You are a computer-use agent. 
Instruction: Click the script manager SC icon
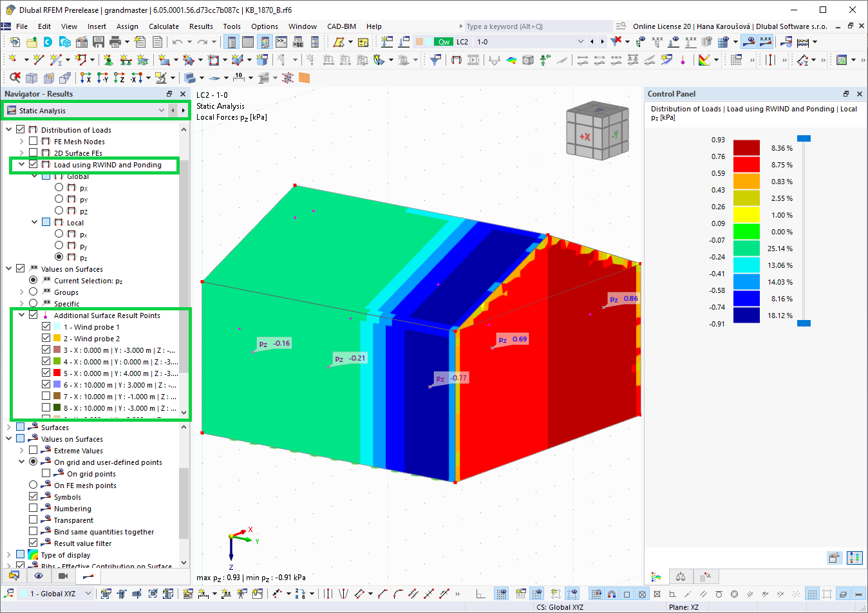tap(298, 42)
